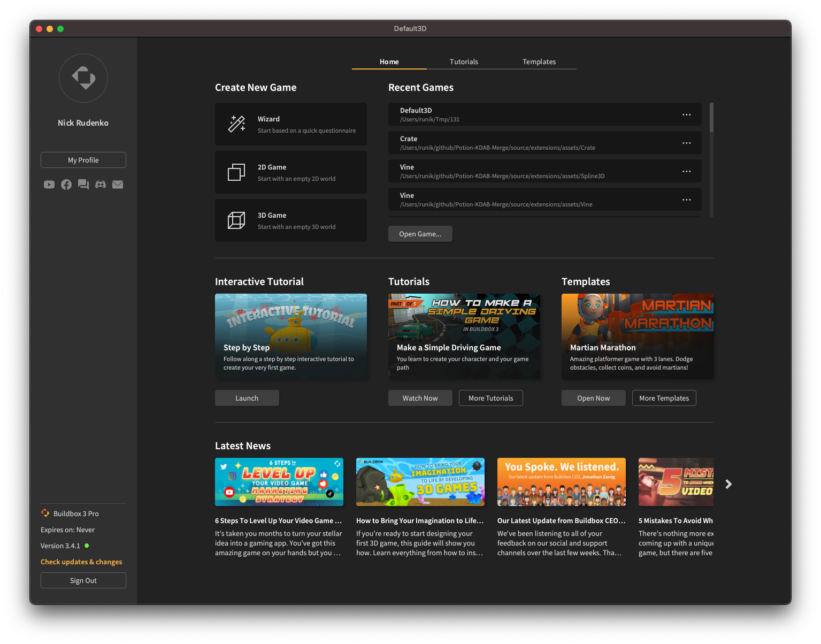Click 'Our Latest Update from Buildbox CEO' headline
Screen dimensions: 821x644
tap(561, 520)
